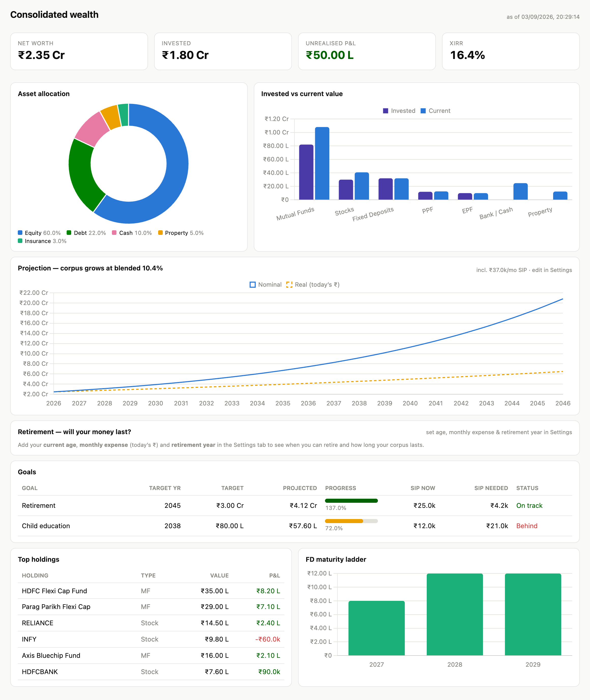Viewport: 590px width, 700px height.
Task: Click the Child education goal name
Action: (46, 526)
